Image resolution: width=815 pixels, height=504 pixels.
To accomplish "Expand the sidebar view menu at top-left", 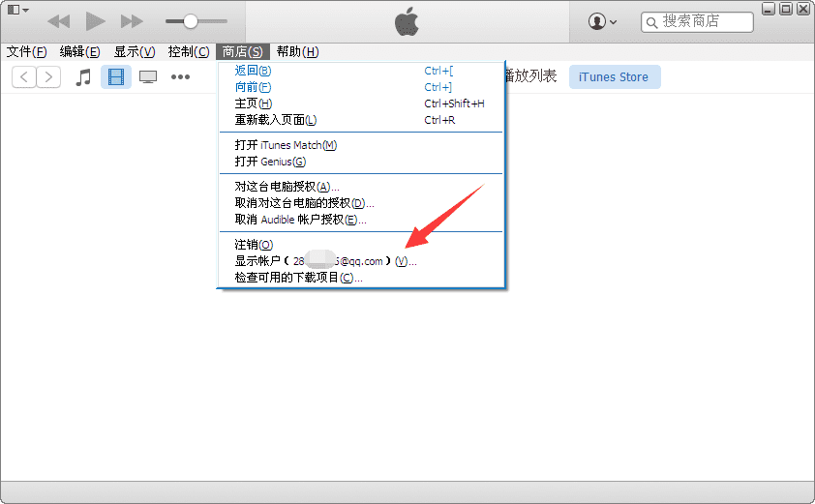I will pos(18,10).
